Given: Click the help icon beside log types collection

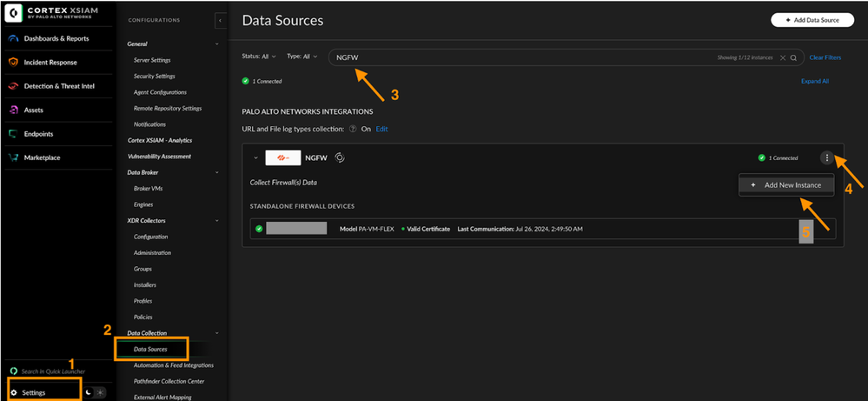Looking at the screenshot, I should (353, 129).
